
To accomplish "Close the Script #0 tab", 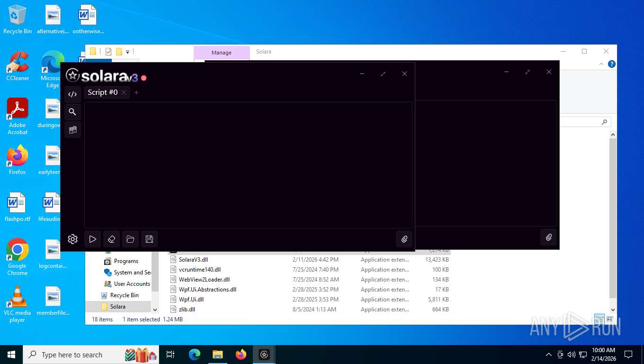I will coord(124,92).
